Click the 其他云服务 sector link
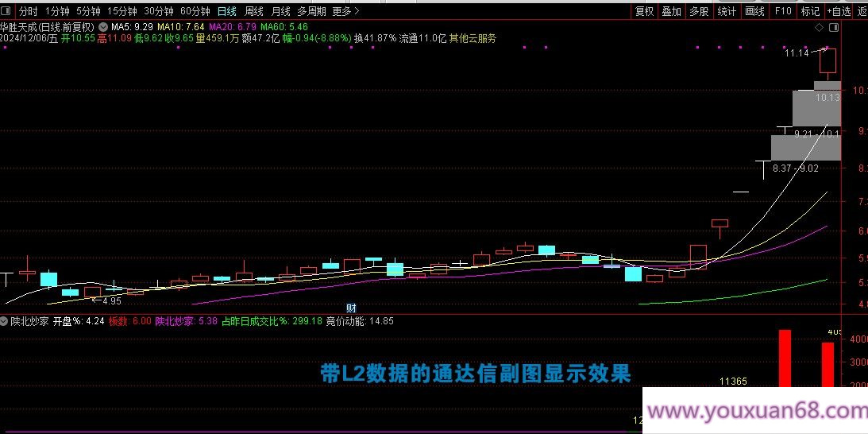Viewport: 868px width, 434px height. 473,38
